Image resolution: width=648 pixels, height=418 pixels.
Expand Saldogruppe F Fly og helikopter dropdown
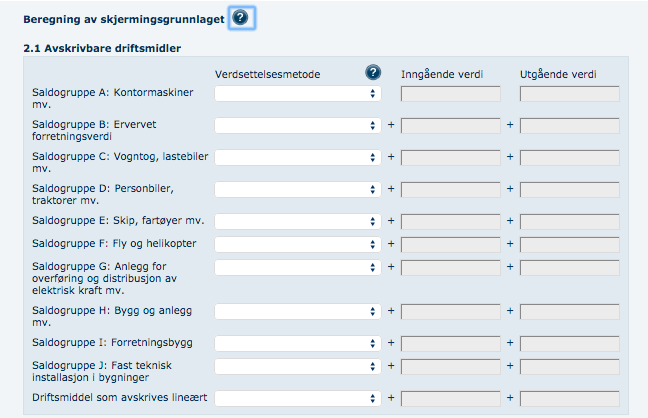point(297,244)
